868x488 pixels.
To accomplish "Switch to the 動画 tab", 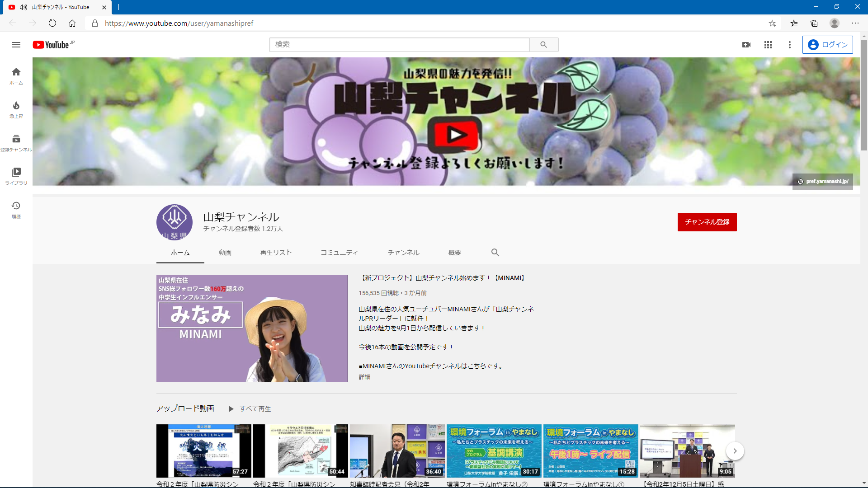I will pyautogui.click(x=225, y=253).
